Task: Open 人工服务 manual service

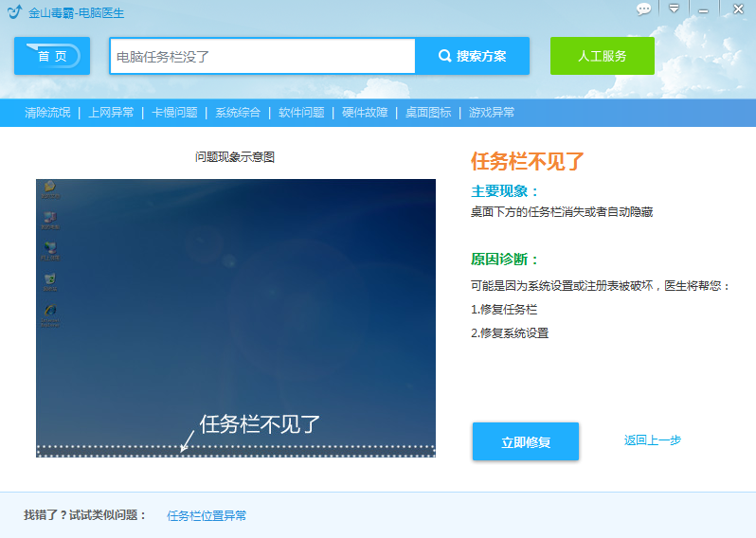Action: coord(603,56)
